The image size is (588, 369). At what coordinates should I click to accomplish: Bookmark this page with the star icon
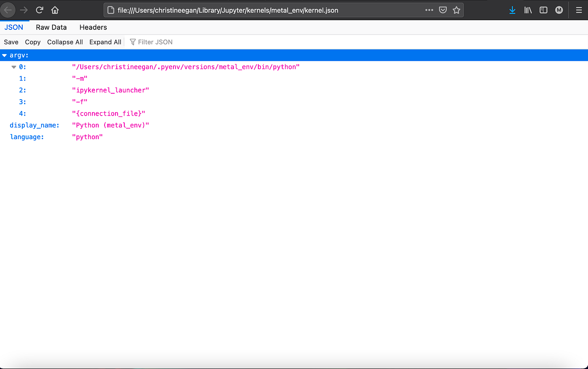click(x=457, y=10)
